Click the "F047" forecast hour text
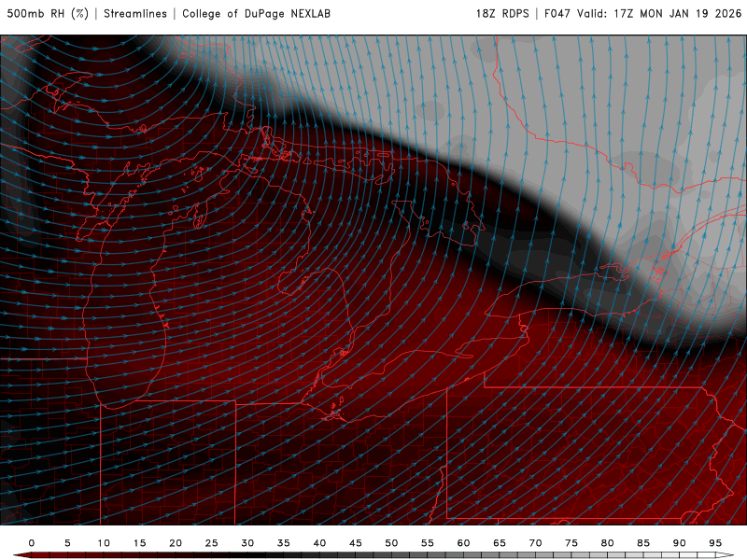The image size is (747, 560). pos(557,13)
